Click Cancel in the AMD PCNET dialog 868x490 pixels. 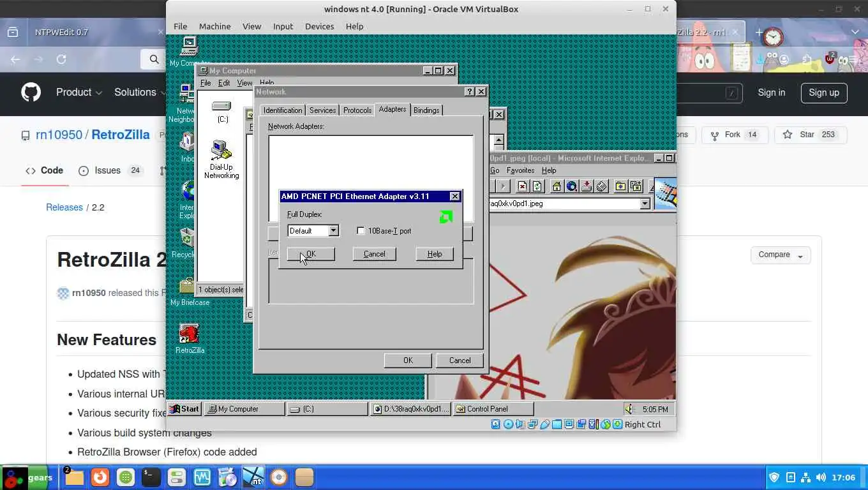point(374,254)
